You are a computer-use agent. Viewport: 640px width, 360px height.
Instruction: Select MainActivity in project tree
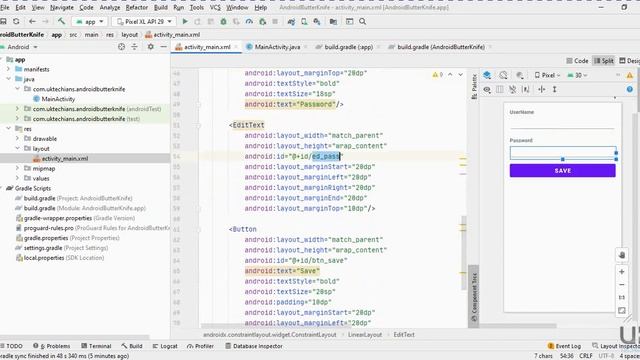pyautogui.click(x=58, y=99)
